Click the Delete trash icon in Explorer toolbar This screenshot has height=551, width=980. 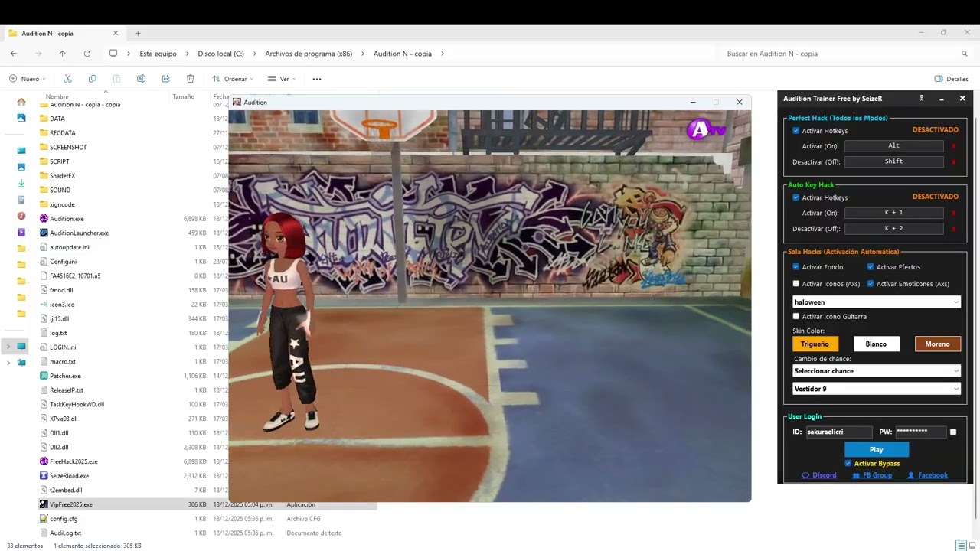click(190, 79)
